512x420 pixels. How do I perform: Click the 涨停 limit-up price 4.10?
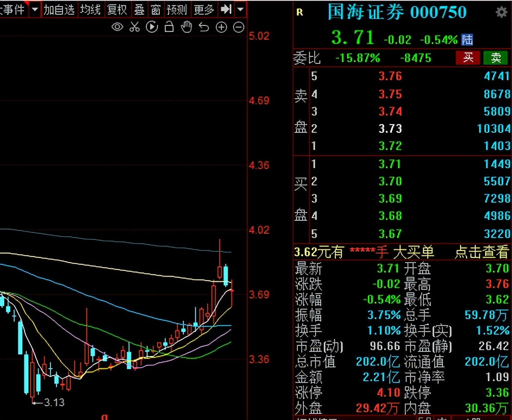click(388, 392)
